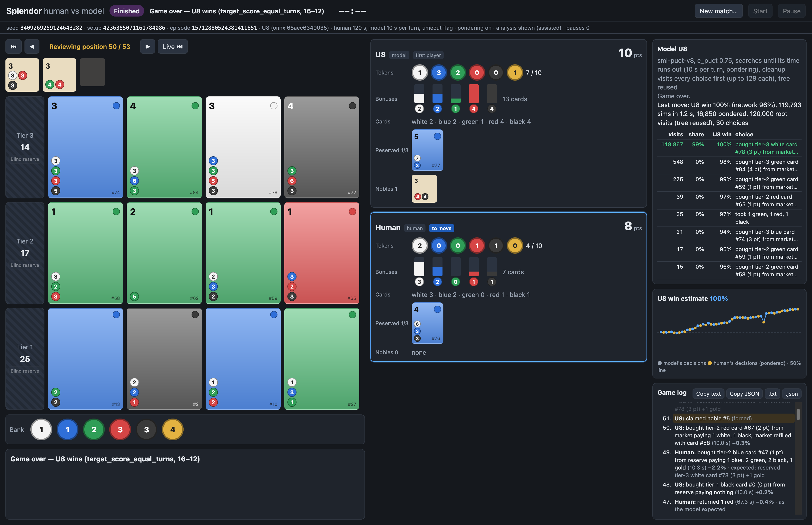Download game log as .txt
The width and height of the screenshot is (812, 525).
pyautogui.click(x=772, y=394)
